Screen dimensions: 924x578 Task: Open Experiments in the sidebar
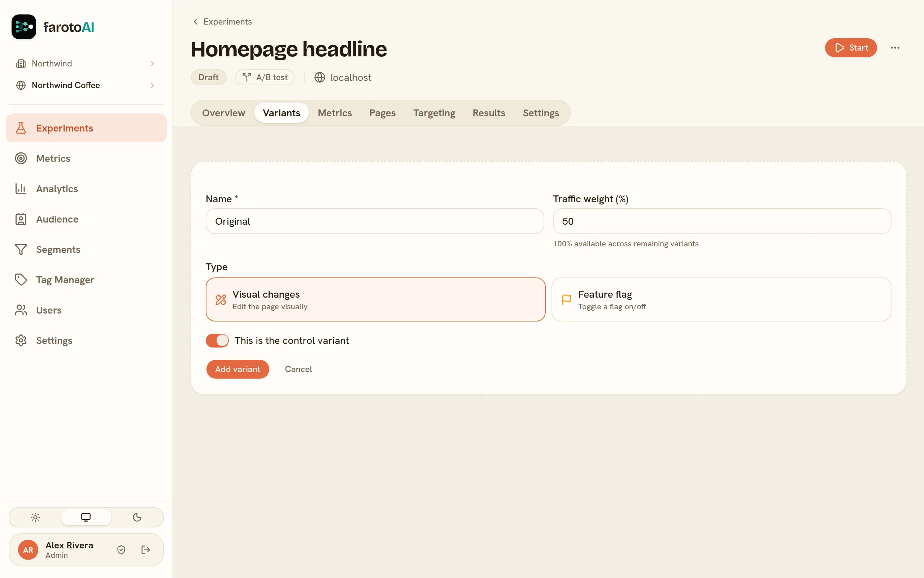click(x=86, y=128)
